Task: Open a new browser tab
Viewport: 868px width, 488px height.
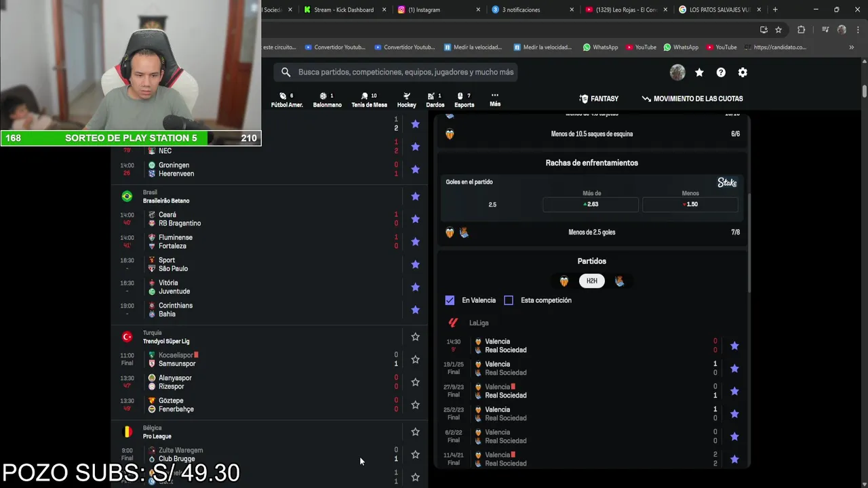Action: (775, 9)
